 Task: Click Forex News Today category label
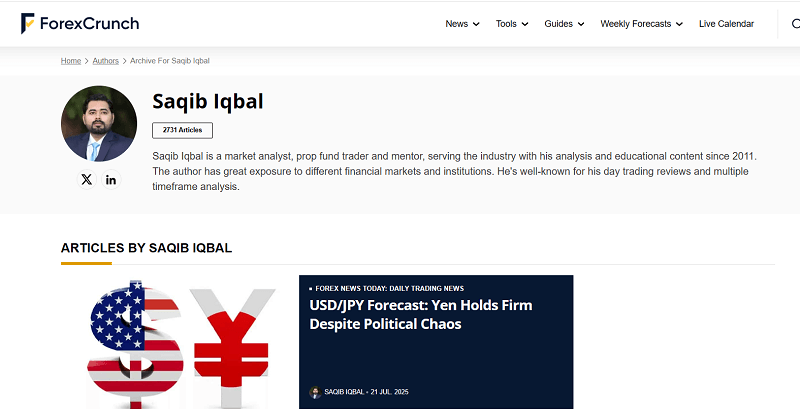[x=389, y=288]
